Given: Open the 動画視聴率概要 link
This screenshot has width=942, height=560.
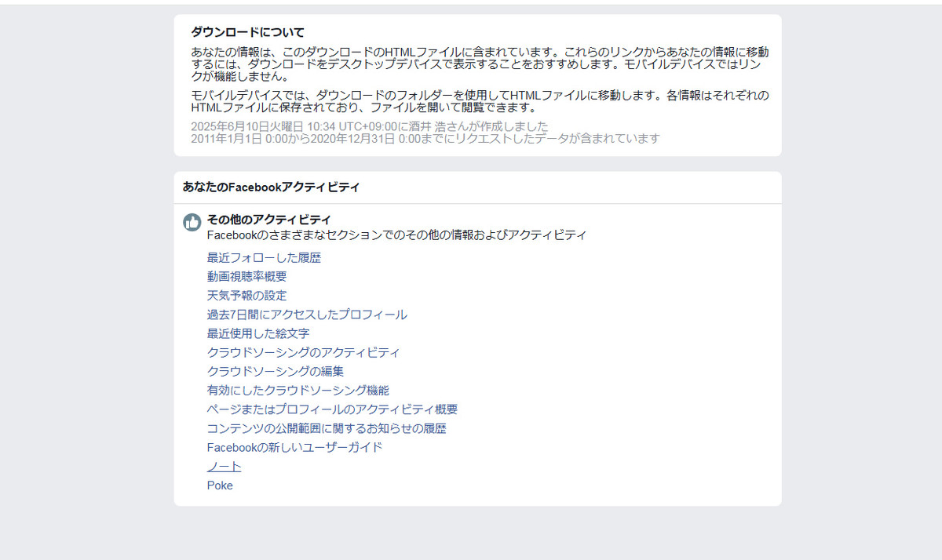Looking at the screenshot, I should pyautogui.click(x=246, y=276).
